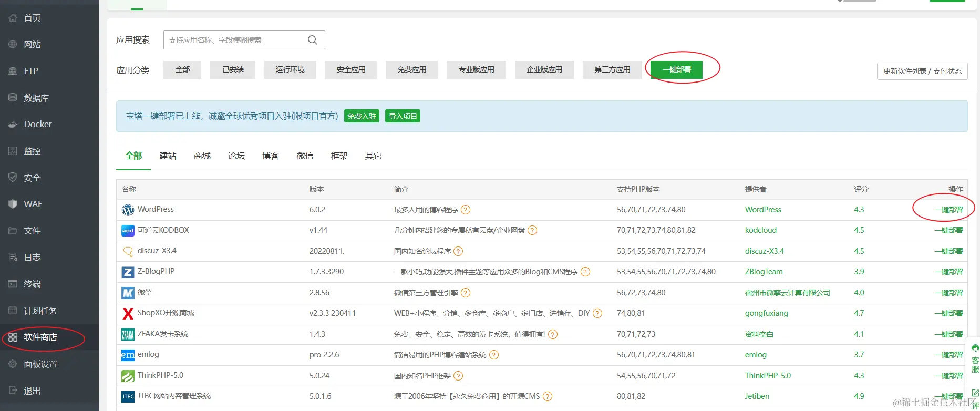980x411 pixels.
Task: Click 一键部署 link in ShopXO row
Action: click(x=948, y=313)
